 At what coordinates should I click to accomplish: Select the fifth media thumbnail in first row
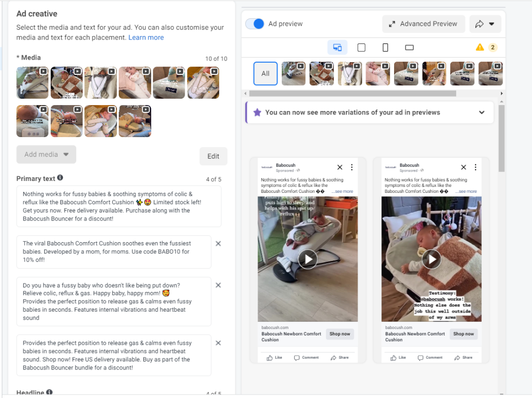[169, 82]
